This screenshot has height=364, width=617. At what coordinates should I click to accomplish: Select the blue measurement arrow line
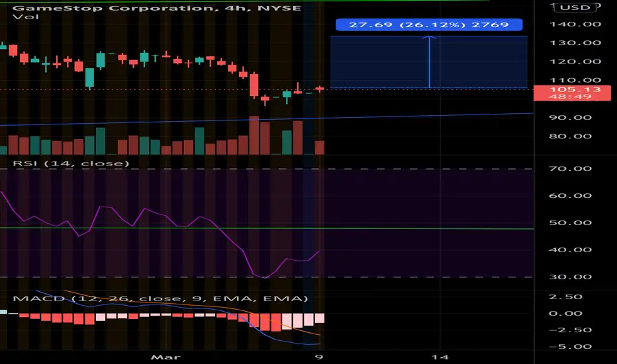coord(429,62)
